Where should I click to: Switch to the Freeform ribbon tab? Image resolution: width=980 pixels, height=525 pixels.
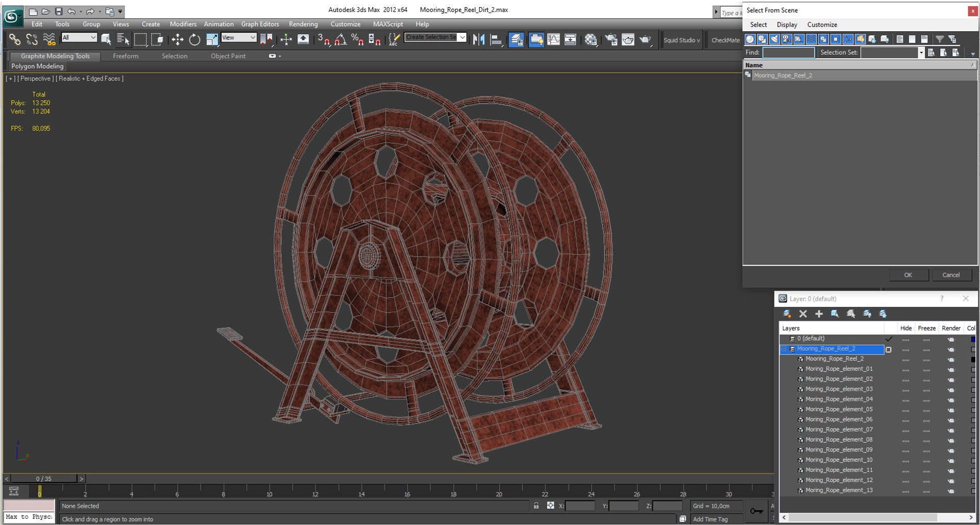point(126,56)
